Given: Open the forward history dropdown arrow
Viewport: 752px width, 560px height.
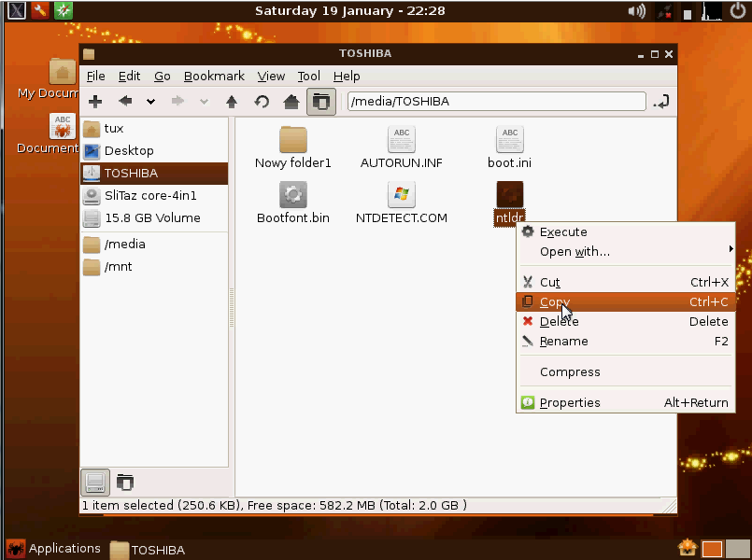Looking at the screenshot, I should coord(204,102).
